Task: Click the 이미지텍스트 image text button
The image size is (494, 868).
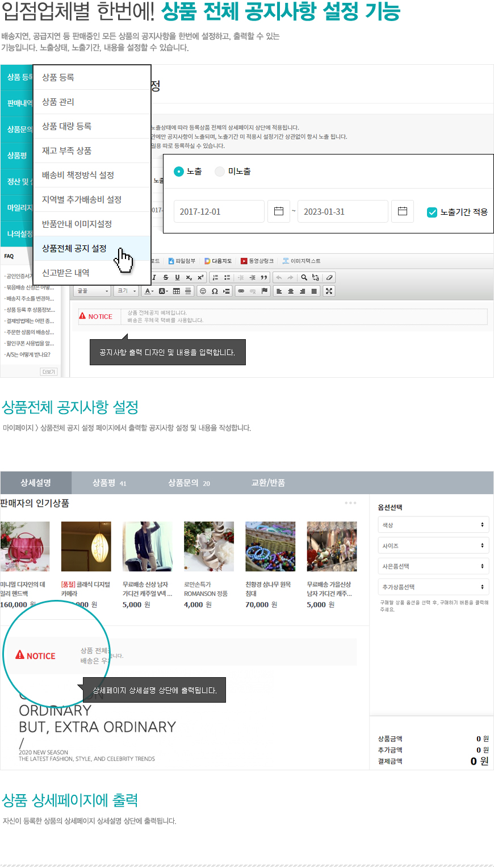Action: click(302, 261)
